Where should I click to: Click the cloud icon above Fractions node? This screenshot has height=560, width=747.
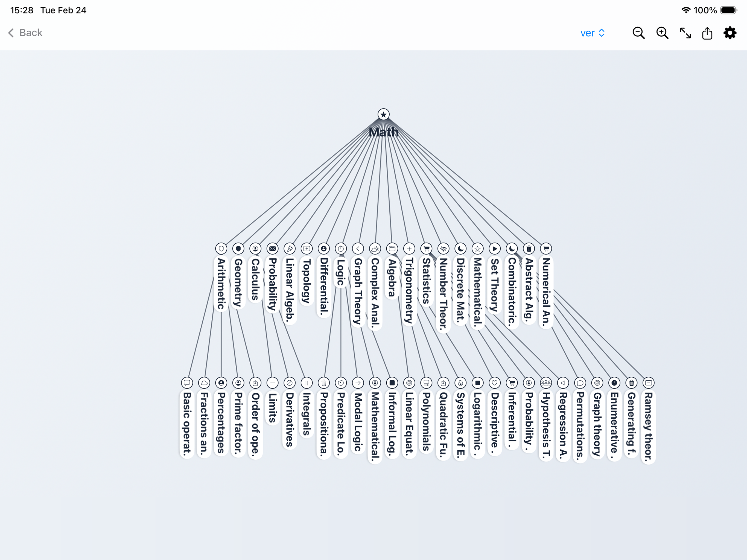[204, 383]
